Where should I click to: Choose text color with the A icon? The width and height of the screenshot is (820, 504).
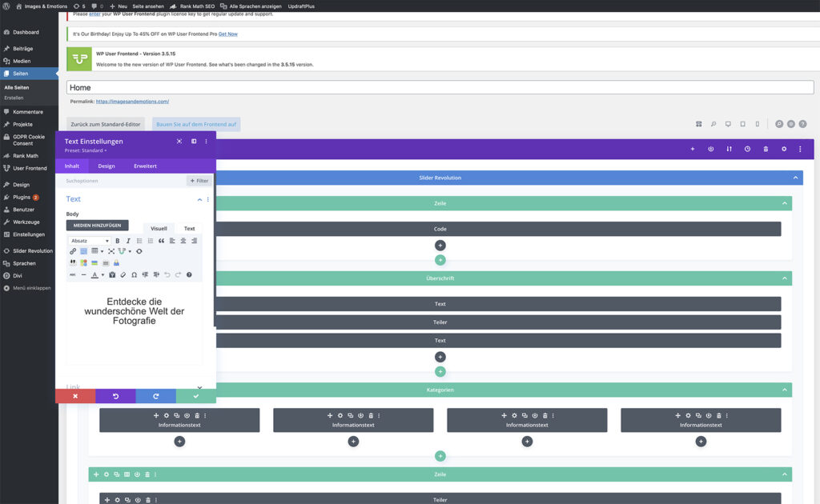point(94,274)
